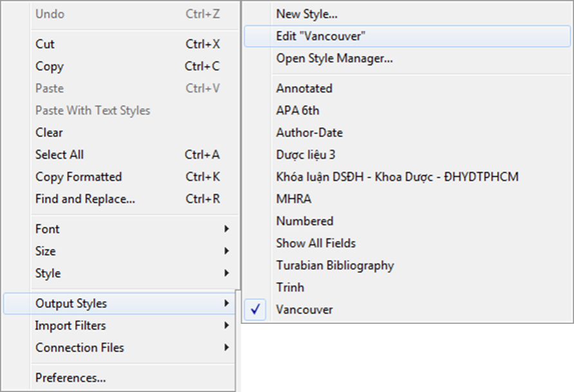574x392 pixels.
Task: Open the Connection Files submenu
Action: click(x=119, y=348)
